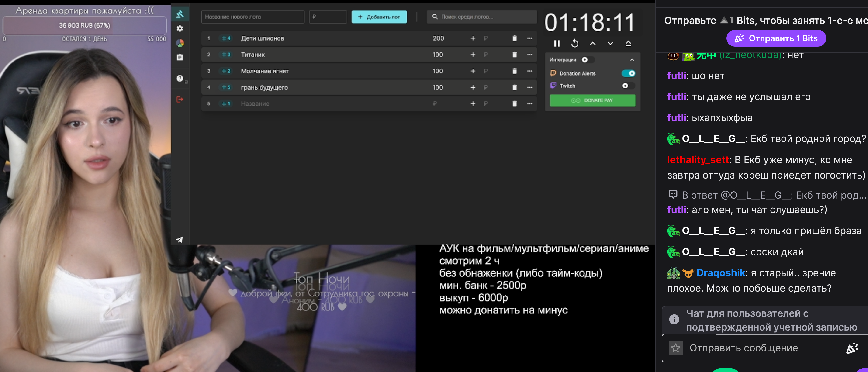The width and height of the screenshot is (868, 372).
Task: Open the clipboard history sidebar icon
Action: click(180, 57)
